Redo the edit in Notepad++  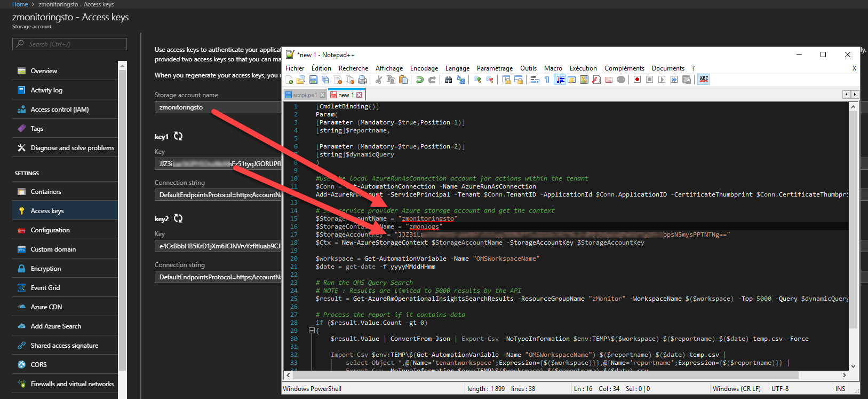[432, 80]
